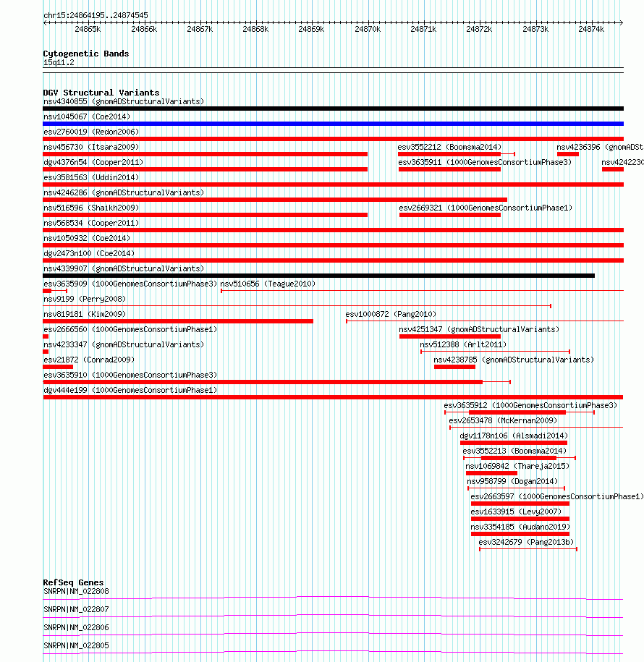Open esv1633915 (Levy2007) label
The height and width of the screenshot is (662, 644).
516,512
